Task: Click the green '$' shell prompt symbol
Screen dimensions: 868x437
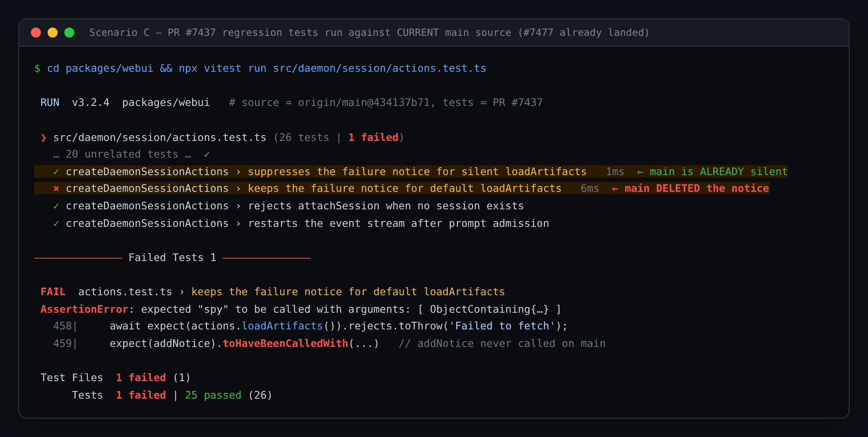Action: [x=38, y=68]
